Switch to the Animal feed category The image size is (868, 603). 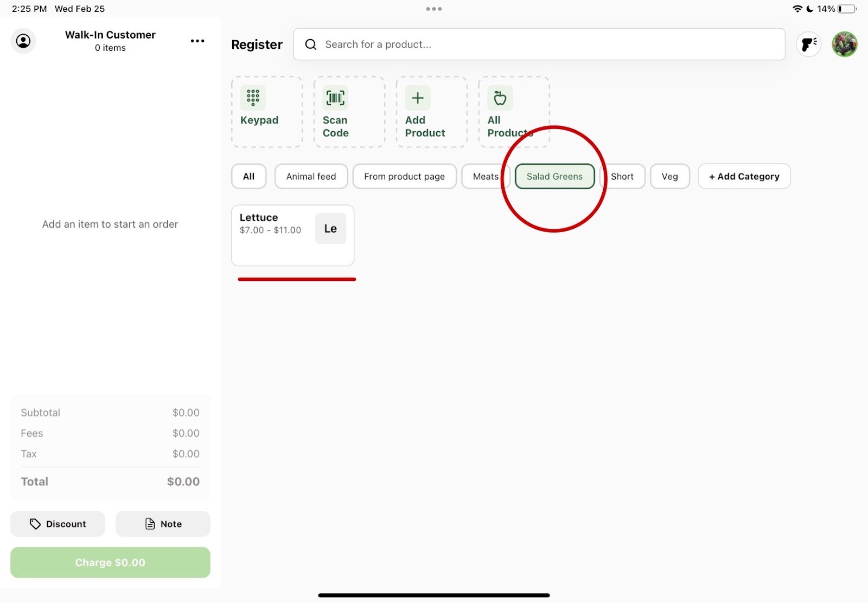(311, 177)
